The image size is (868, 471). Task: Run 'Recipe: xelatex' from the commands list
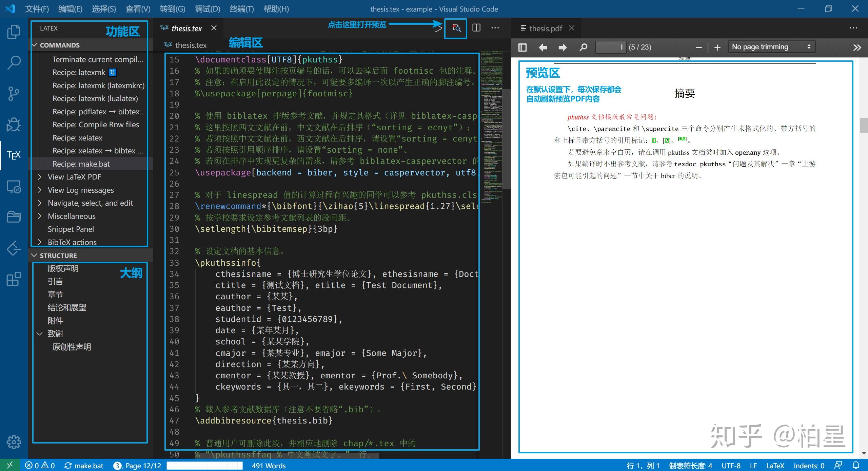point(77,138)
